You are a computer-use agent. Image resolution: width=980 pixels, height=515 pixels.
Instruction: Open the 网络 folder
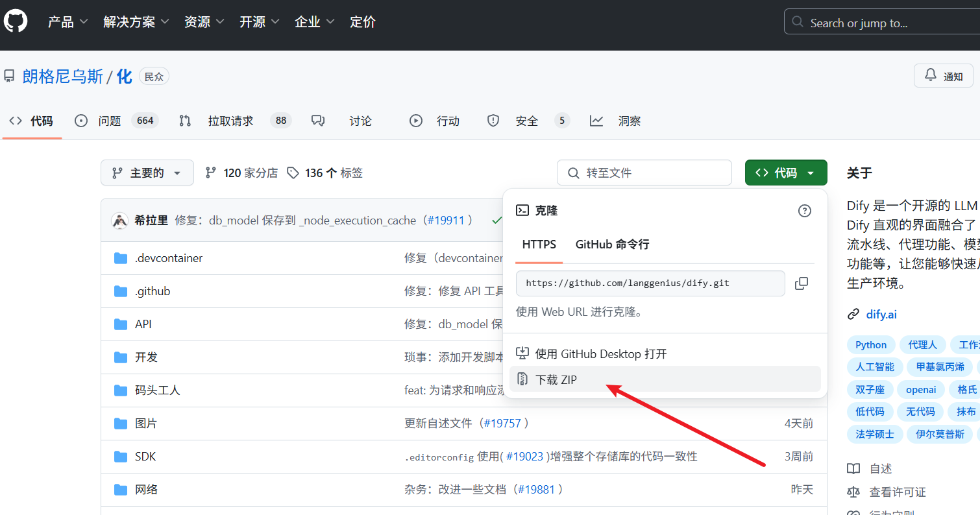146,490
